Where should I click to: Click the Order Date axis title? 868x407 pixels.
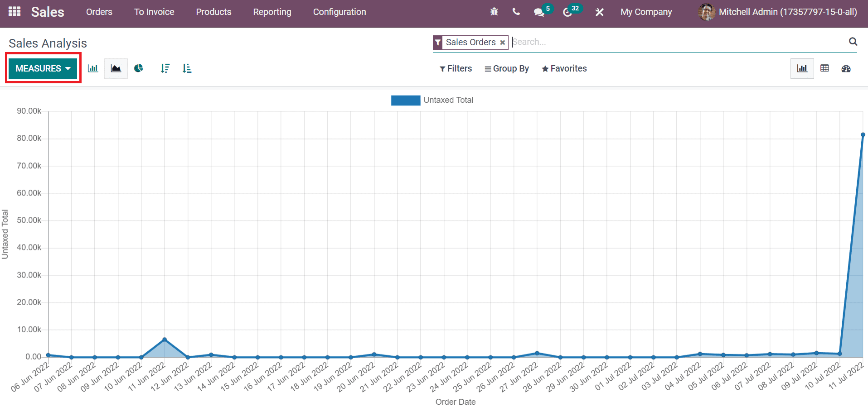pyautogui.click(x=456, y=402)
